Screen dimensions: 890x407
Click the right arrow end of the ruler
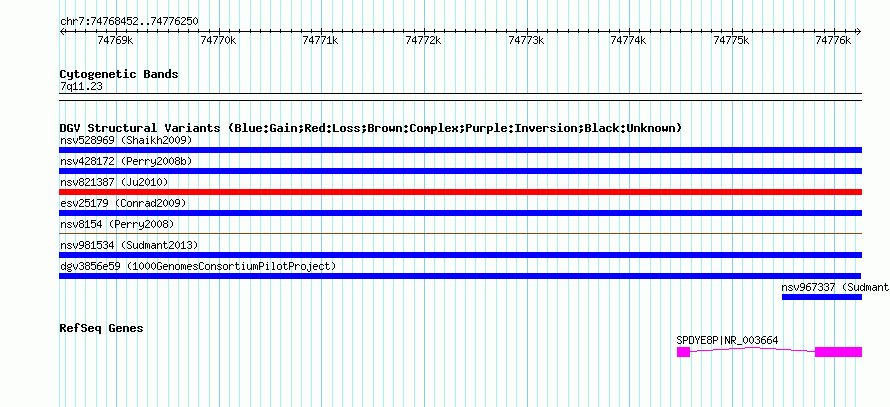859,31
